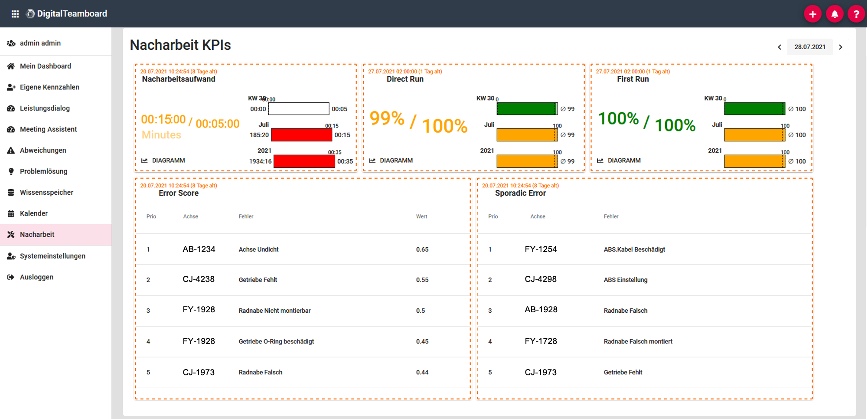Click the admin admin user icon
This screenshot has height=419, width=868.
coord(11,43)
